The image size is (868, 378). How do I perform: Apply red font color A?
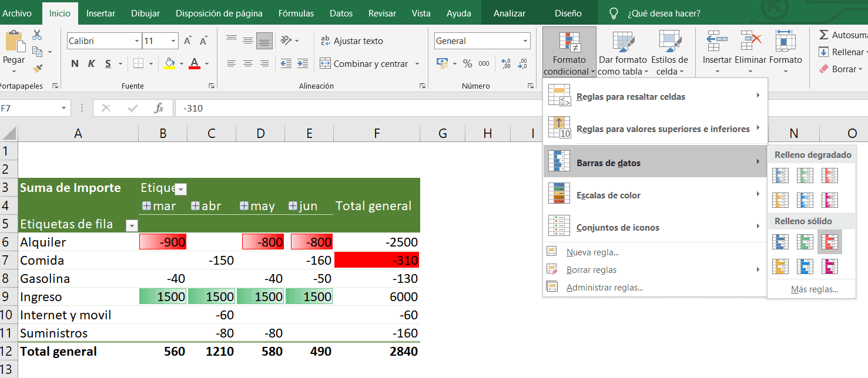coord(195,63)
